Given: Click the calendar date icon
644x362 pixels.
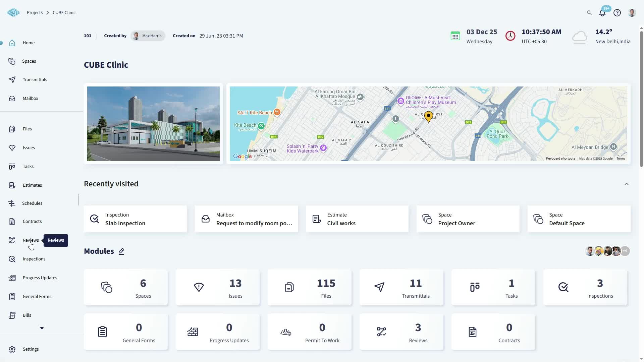Looking at the screenshot, I should (455, 36).
